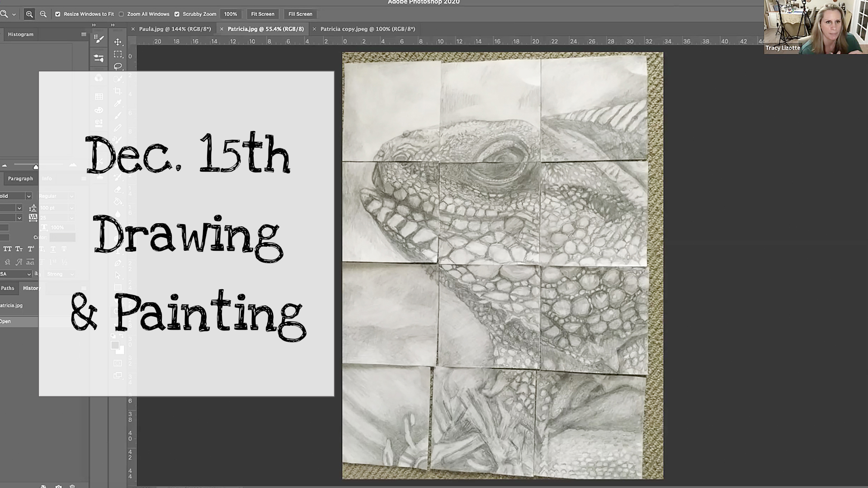This screenshot has width=868, height=488.
Task: Switch to the Paragraph panel tab
Action: tap(20, 178)
